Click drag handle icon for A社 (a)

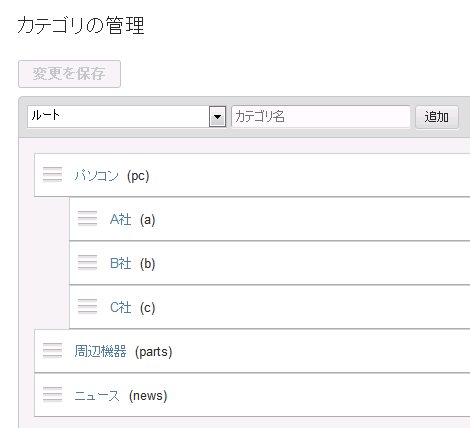point(87,219)
